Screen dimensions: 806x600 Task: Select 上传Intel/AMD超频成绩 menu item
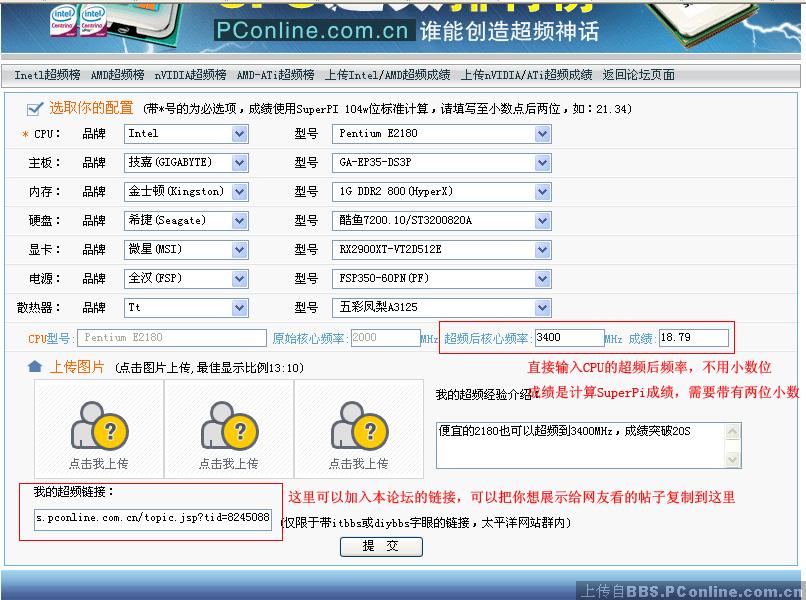pyautogui.click(x=388, y=75)
